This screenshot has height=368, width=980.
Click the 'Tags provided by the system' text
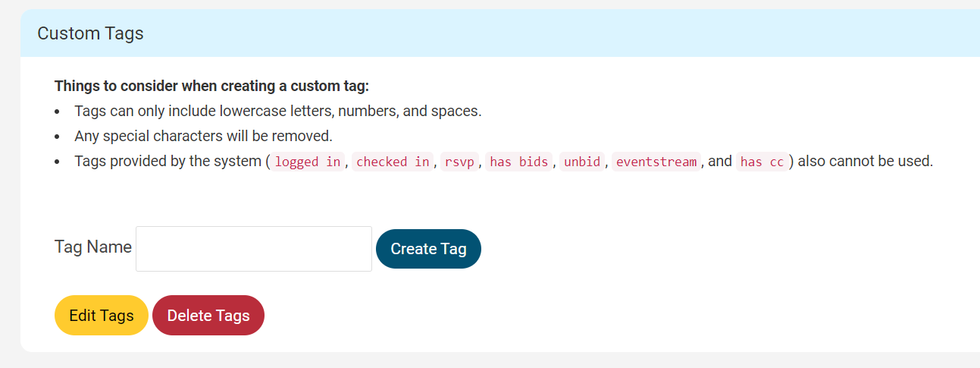click(168, 161)
